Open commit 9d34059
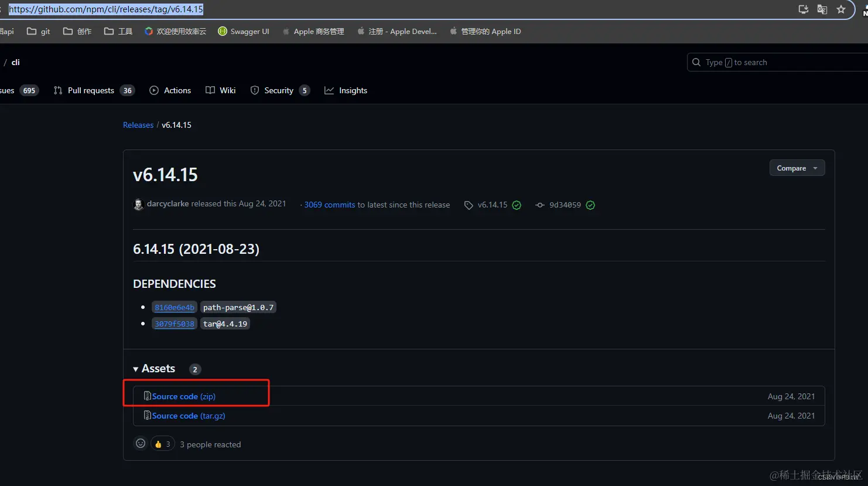Screen dimensions: 868x486 point(565,205)
